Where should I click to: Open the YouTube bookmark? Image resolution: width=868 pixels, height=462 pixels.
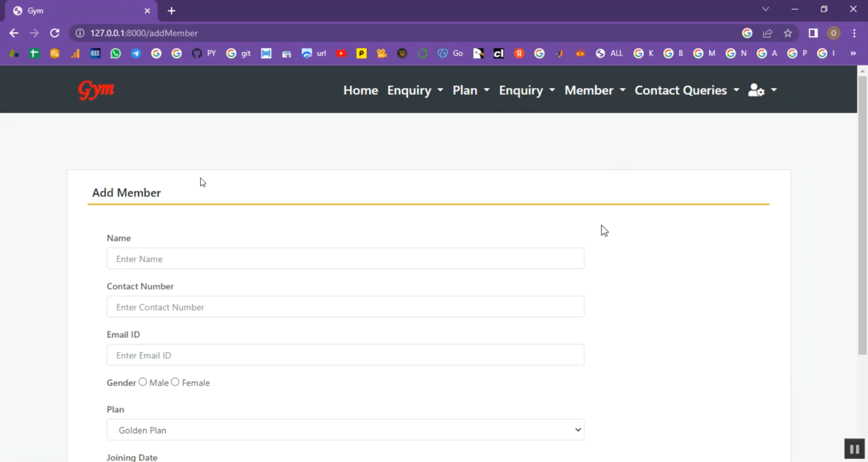coord(341,53)
